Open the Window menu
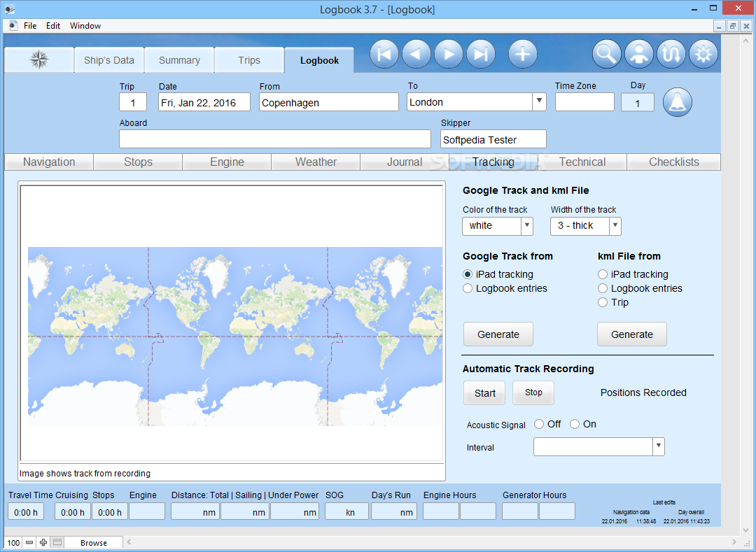This screenshot has width=756, height=552. 85,25
